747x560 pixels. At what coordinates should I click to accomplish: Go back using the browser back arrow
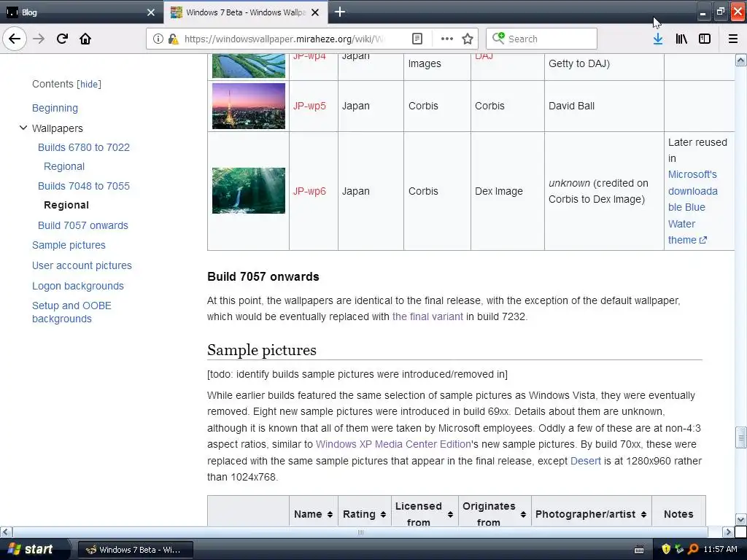click(x=15, y=39)
